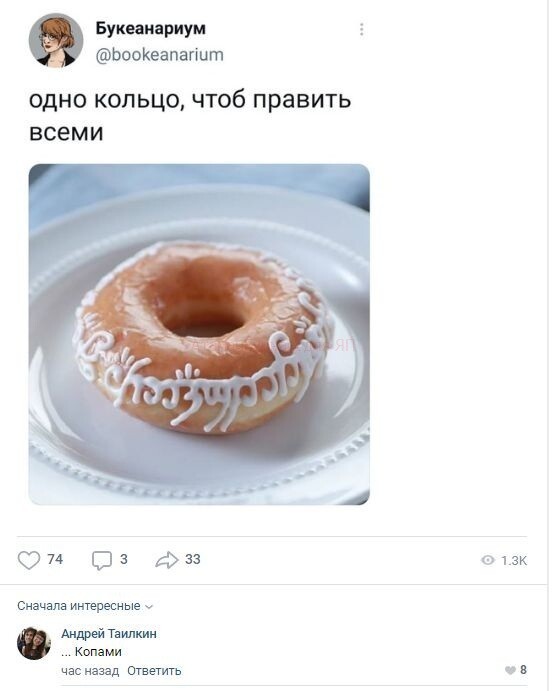Expand the Сначала интересные sorting dropdown
553x691 pixels.
click(85, 606)
